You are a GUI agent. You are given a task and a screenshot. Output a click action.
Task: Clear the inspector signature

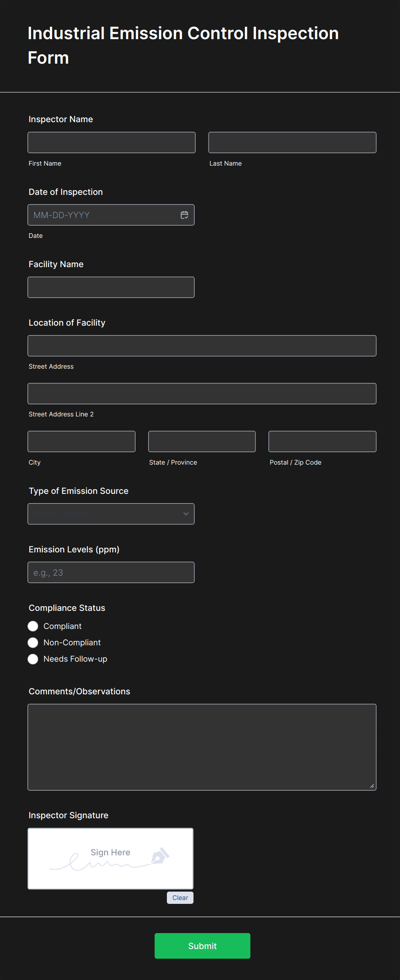180,897
